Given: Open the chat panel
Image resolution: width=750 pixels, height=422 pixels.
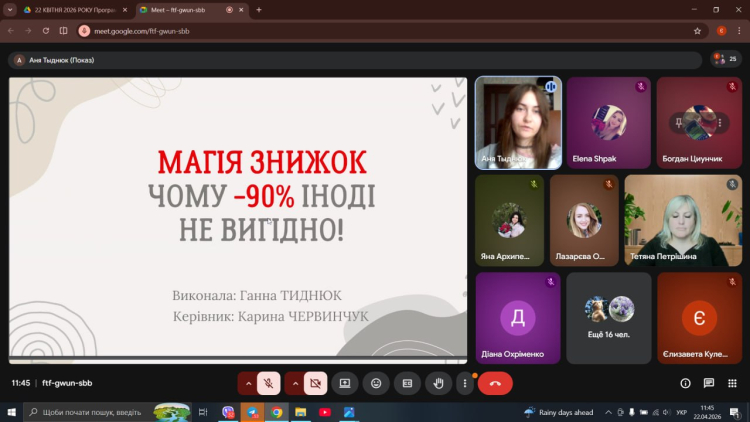Looking at the screenshot, I should 708,383.
